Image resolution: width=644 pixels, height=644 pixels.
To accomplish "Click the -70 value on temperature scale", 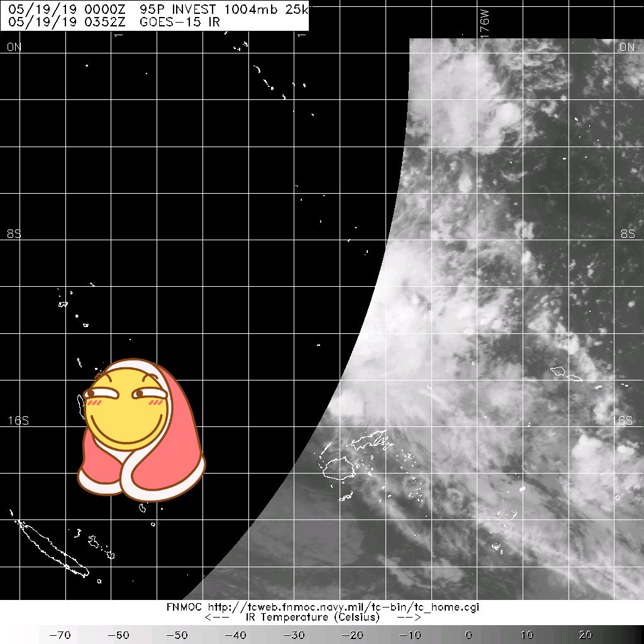I will [60, 635].
